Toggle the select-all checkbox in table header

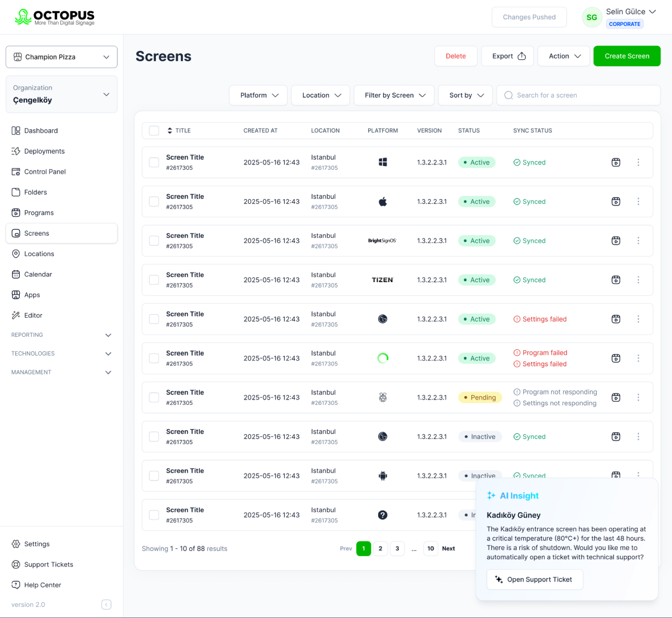pyautogui.click(x=154, y=130)
